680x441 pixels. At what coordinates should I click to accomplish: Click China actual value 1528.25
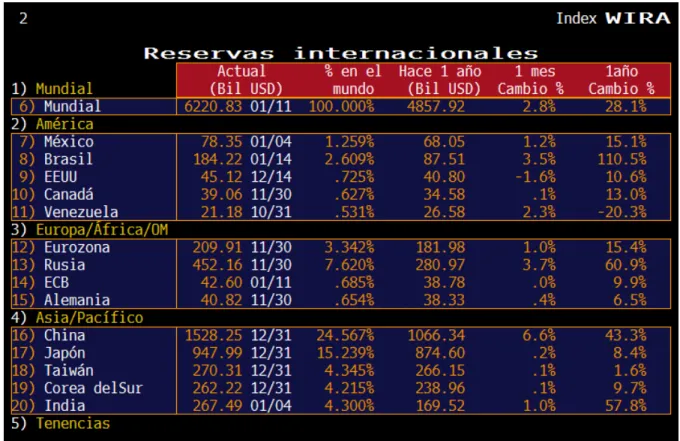(213, 335)
